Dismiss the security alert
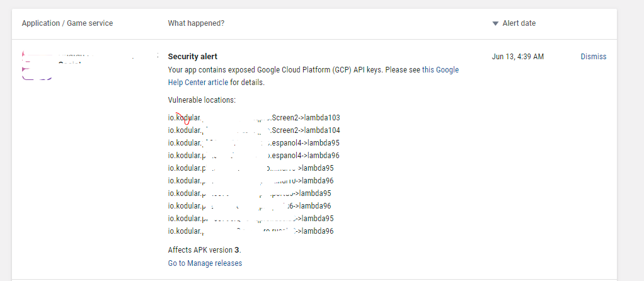 tap(593, 57)
